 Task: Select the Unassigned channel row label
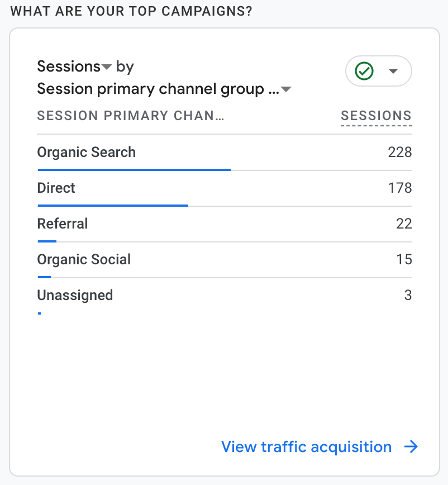[75, 295]
